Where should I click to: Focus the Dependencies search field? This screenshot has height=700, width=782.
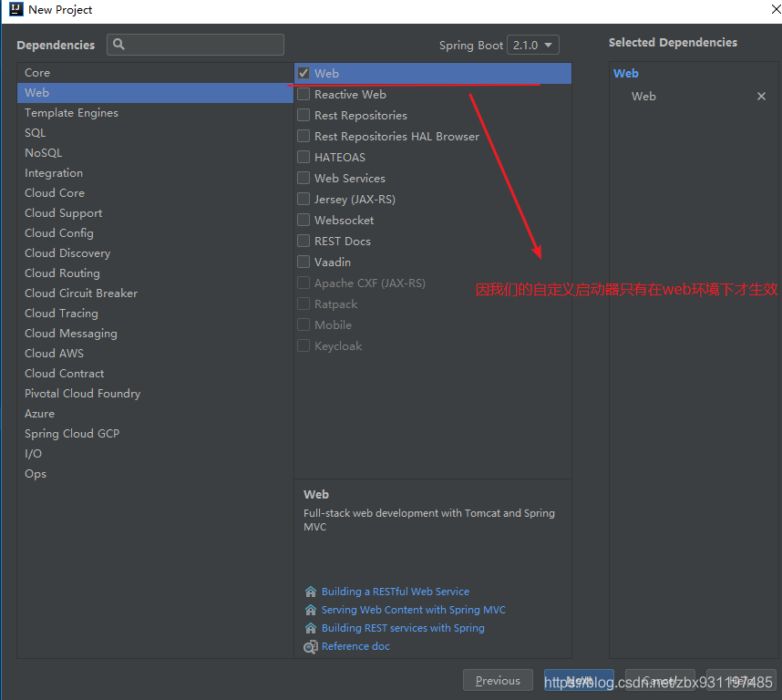coord(195,45)
